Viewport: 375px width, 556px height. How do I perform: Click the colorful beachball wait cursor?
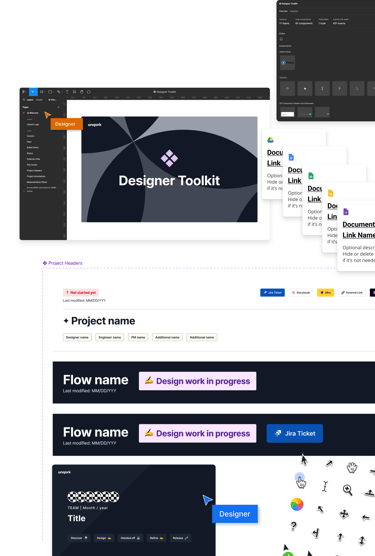coord(297,504)
